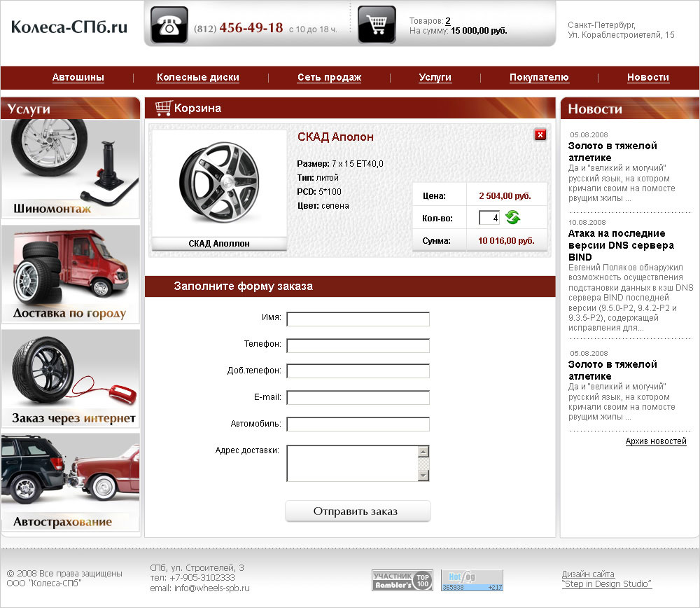Open the Доставка по городу banner
The width and height of the screenshot is (700, 608).
point(71,275)
